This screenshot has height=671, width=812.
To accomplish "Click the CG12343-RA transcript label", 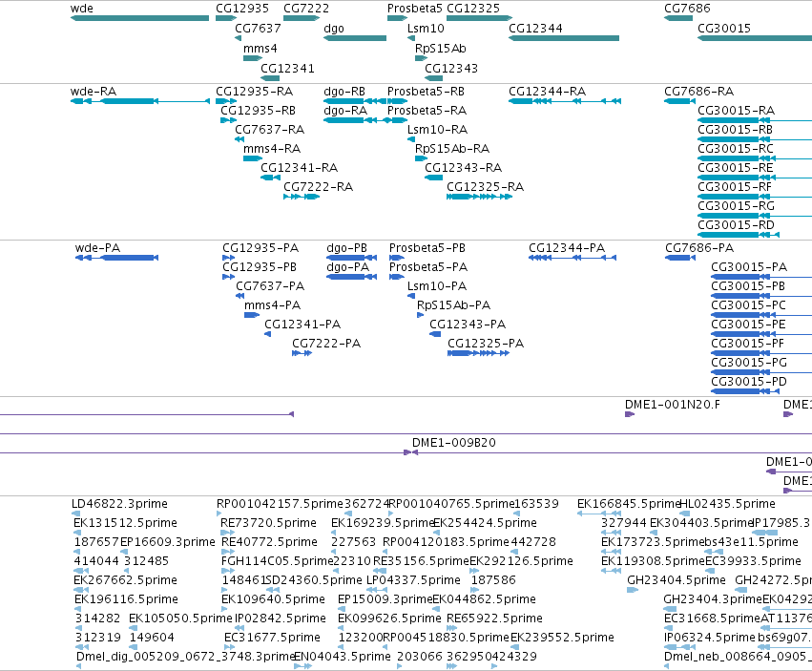I will [463, 168].
